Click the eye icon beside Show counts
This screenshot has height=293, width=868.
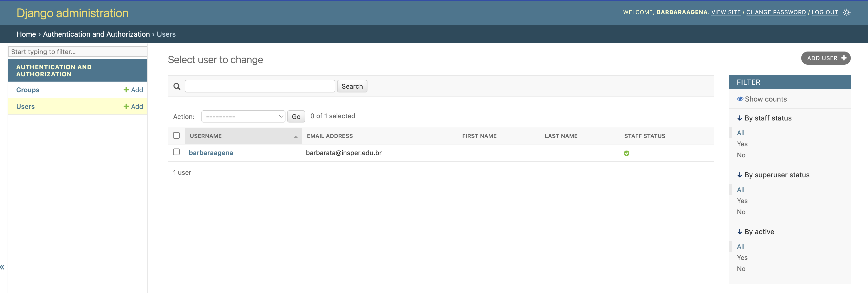pos(740,99)
